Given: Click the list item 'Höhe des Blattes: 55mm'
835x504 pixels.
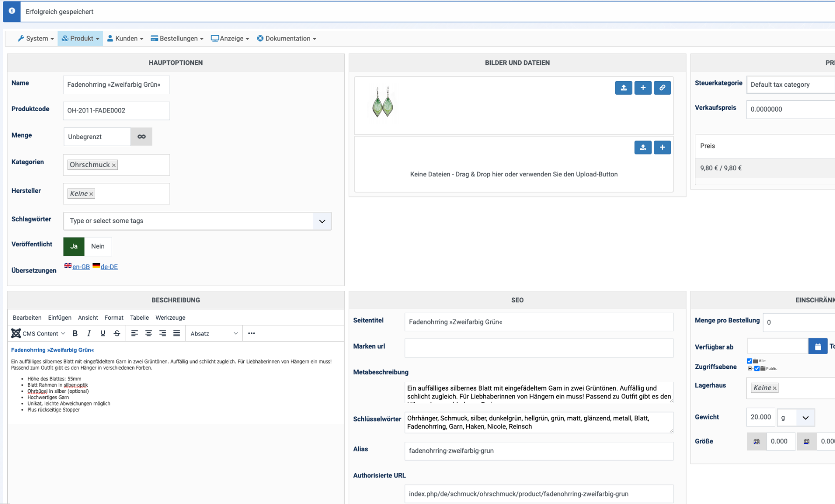Looking at the screenshot, I should click(x=54, y=379).
